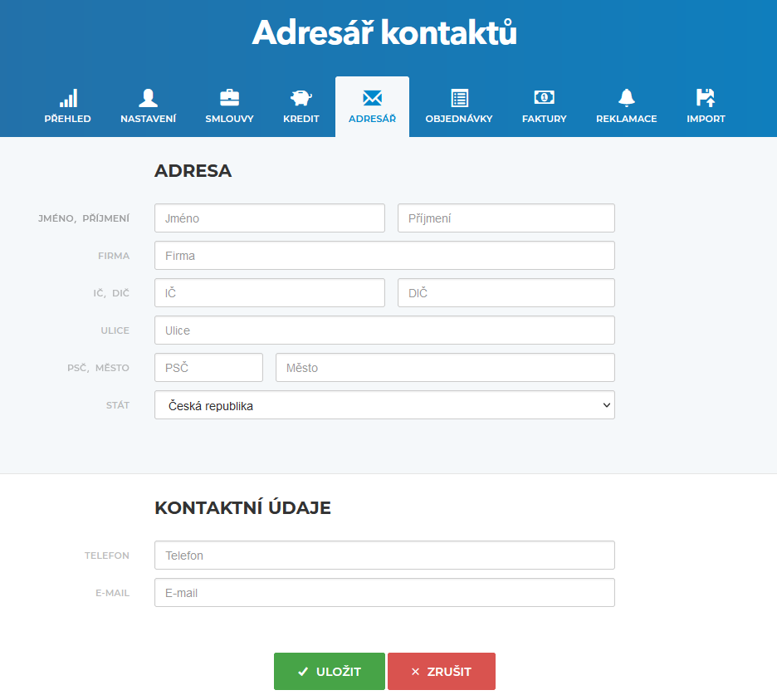Click the Import upload disk icon

click(x=706, y=98)
